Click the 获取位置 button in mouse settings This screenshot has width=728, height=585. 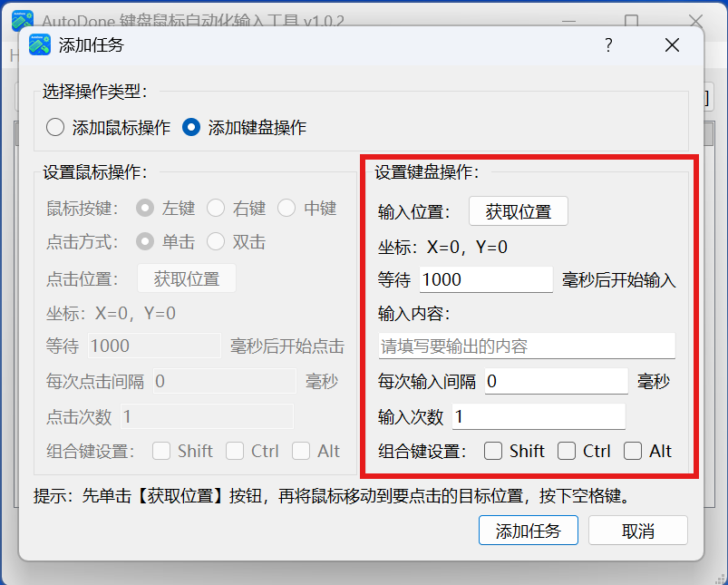pos(186,278)
